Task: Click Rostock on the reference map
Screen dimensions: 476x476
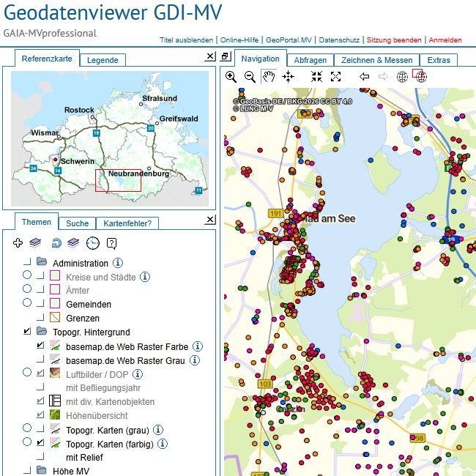Action: point(79,110)
